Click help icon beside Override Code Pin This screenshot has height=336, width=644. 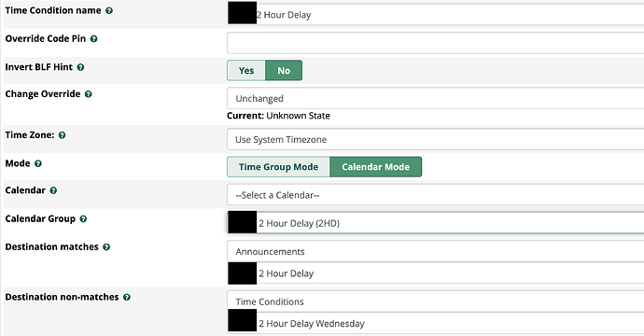point(93,39)
